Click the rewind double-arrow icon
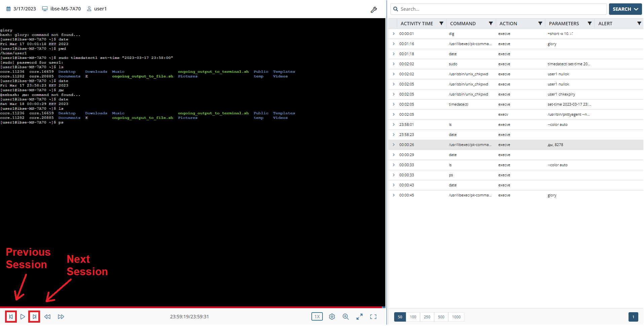Screen dimensions: 644x326 point(47,317)
